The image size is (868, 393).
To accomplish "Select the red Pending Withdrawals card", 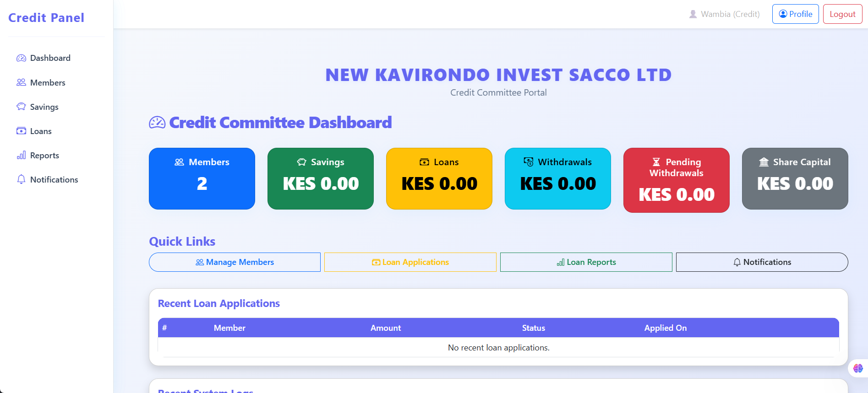I will 677,180.
